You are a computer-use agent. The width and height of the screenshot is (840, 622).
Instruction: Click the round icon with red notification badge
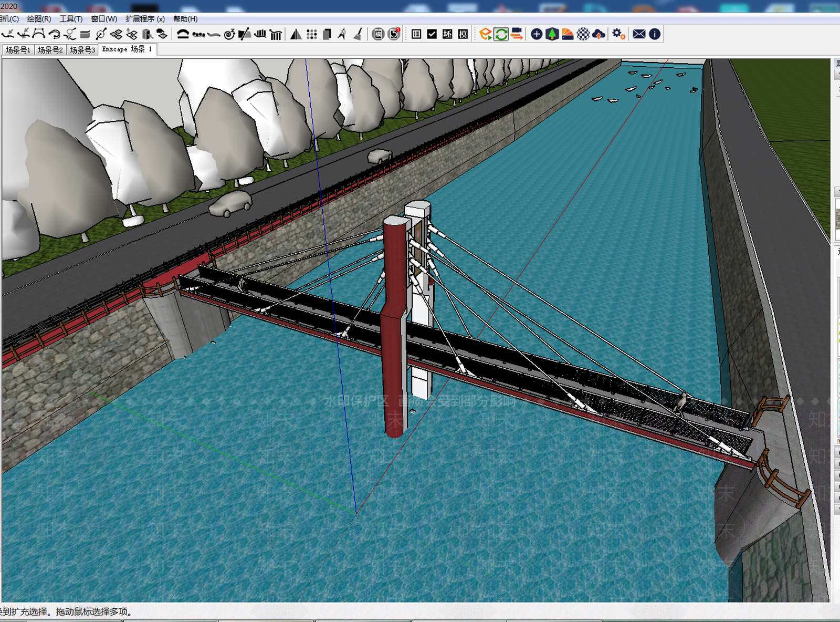coord(394,34)
